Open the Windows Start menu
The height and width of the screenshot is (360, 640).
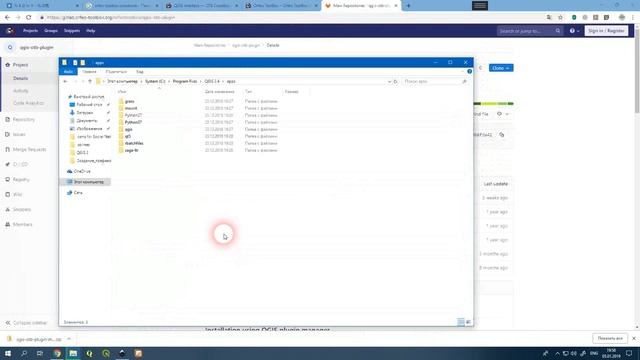tap(8, 353)
